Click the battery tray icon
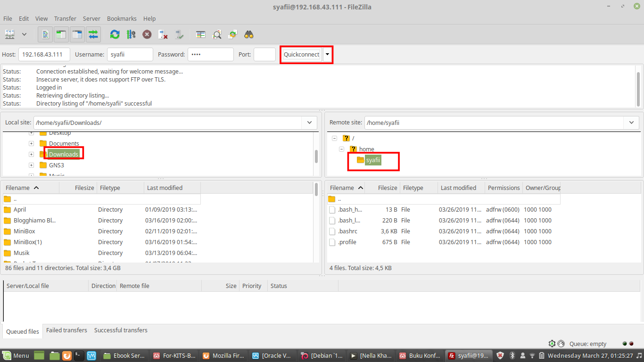Viewport: 644px width, 362px height. point(542,355)
